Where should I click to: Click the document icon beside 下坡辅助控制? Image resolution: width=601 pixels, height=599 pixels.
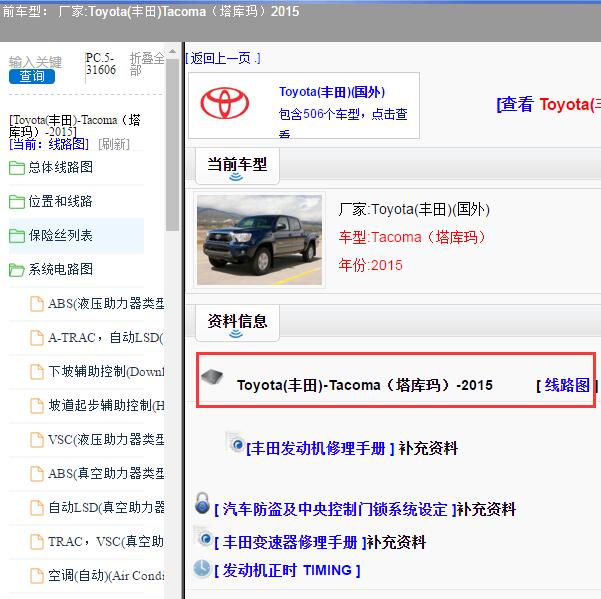click(37, 372)
